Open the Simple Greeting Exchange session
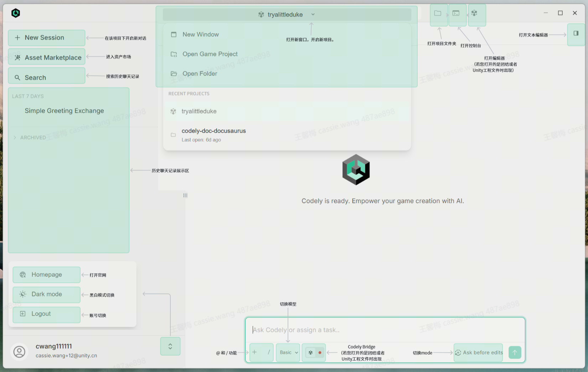 [x=65, y=111]
